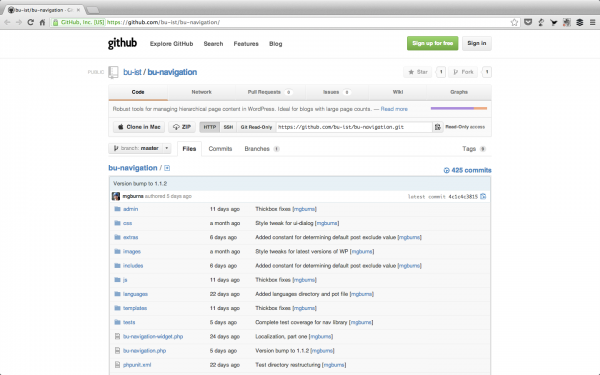Viewport: 600px width, 375px height.
Task: Click the css folder icon
Action: pos(117,223)
